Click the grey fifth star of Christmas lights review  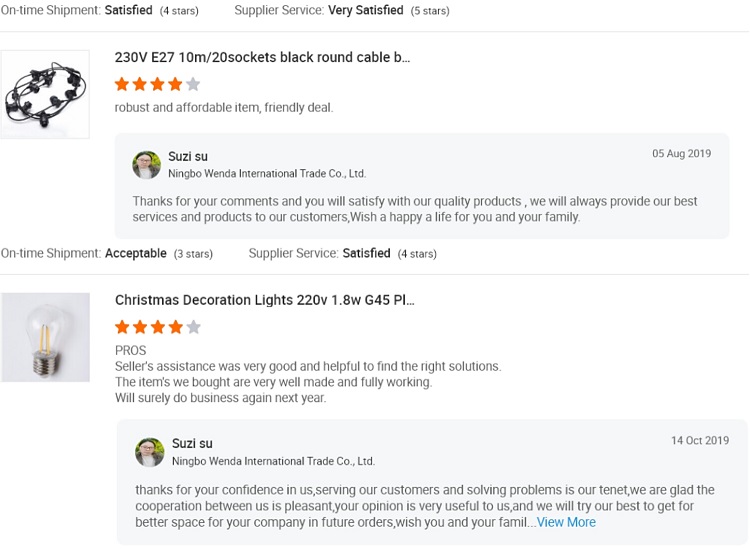pos(193,327)
